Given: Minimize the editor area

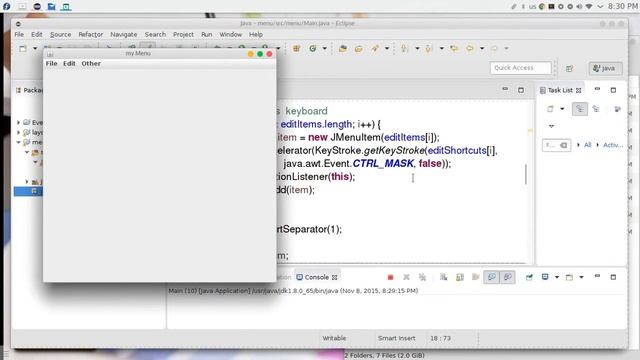Looking at the screenshot, I should [x=505, y=89].
